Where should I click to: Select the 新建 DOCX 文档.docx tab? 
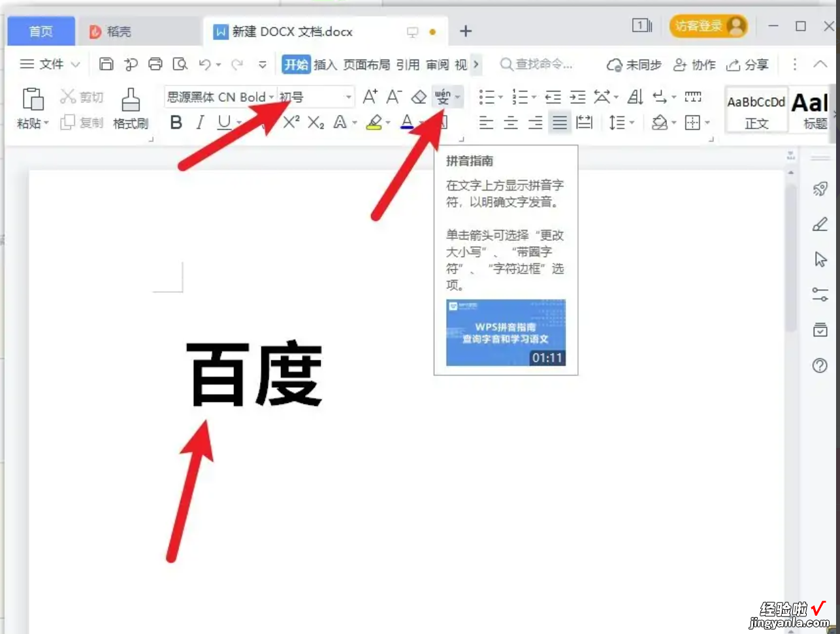pos(293,31)
